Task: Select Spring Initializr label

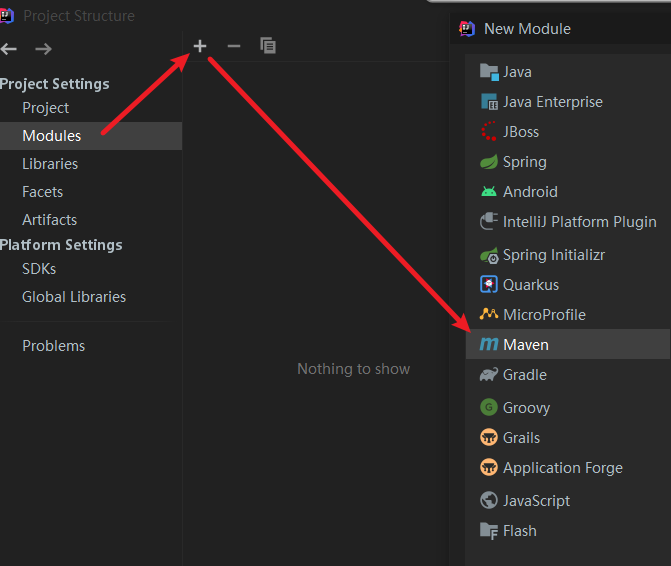Action: click(554, 255)
